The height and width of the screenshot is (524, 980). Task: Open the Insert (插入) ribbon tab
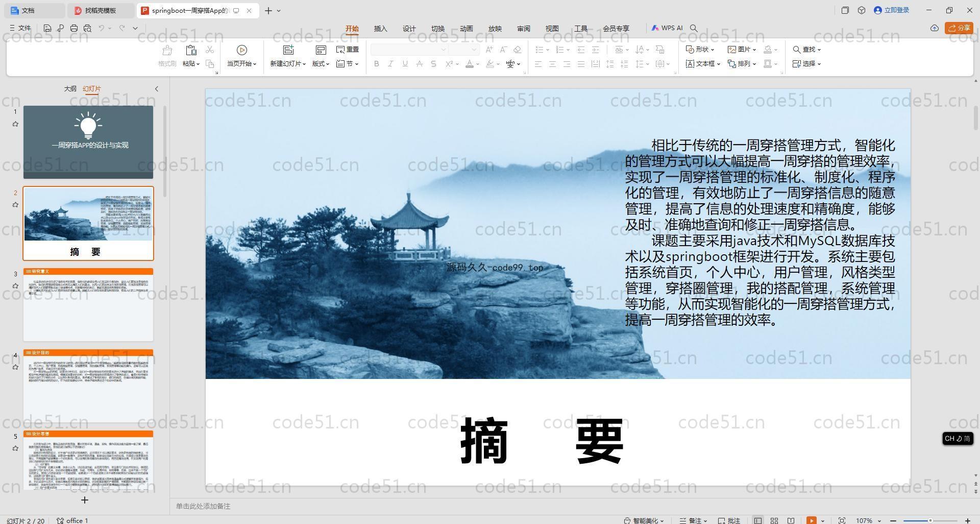[x=381, y=29]
